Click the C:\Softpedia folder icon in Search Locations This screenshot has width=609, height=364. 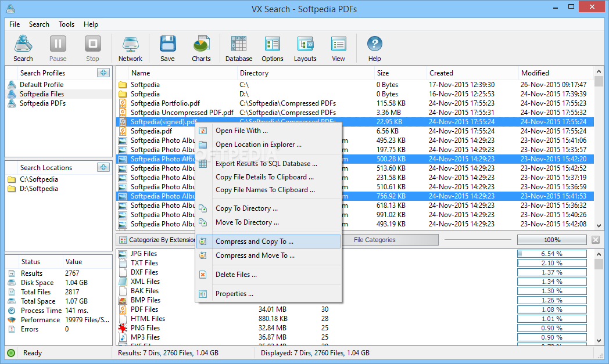[x=12, y=179]
